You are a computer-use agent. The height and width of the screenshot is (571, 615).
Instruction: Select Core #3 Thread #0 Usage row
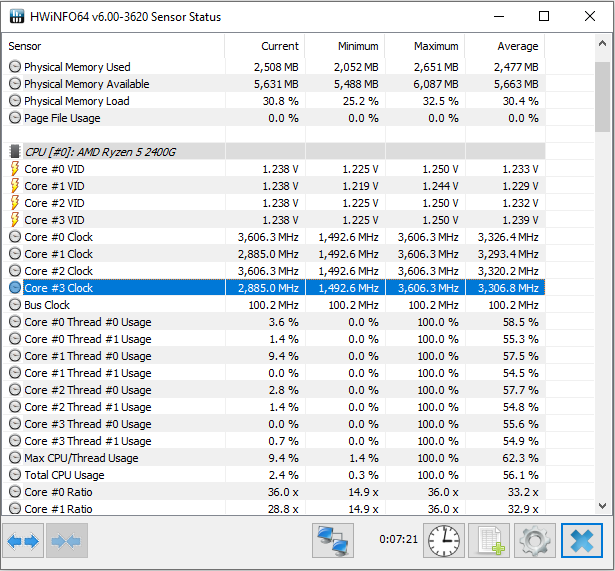pyautogui.click(x=274, y=424)
